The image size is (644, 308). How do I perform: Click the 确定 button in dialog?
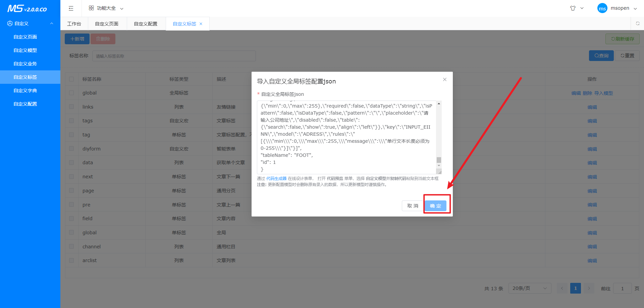click(435, 206)
